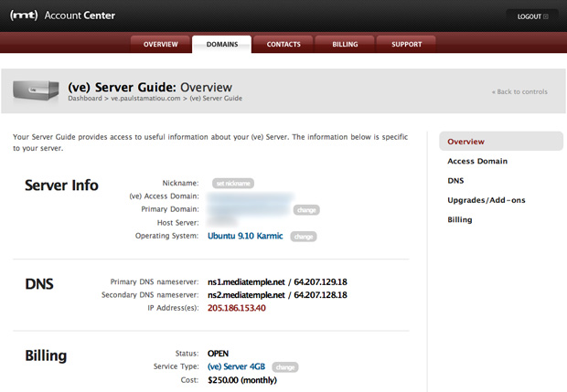Switch to the Domains tab
Image resolution: width=567 pixels, height=392 pixels.
point(222,45)
